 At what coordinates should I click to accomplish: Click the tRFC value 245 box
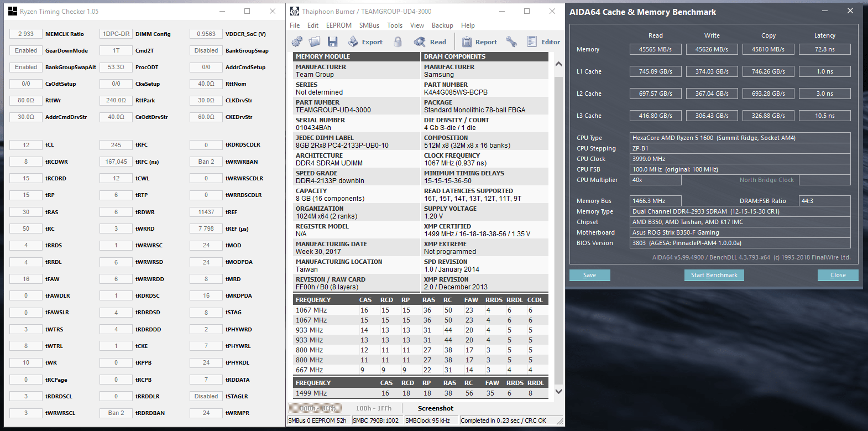[116, 145]
